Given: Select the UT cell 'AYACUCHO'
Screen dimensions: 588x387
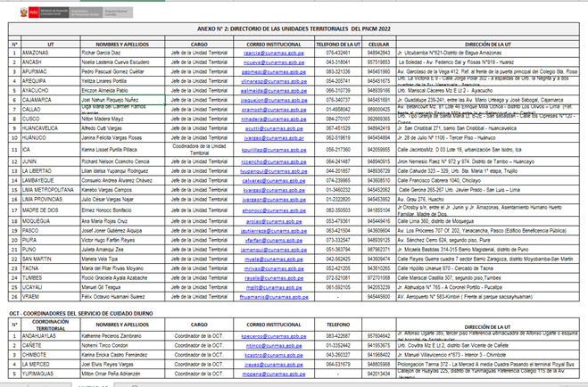Looking at the screenshot, I should tap(51, 91).
